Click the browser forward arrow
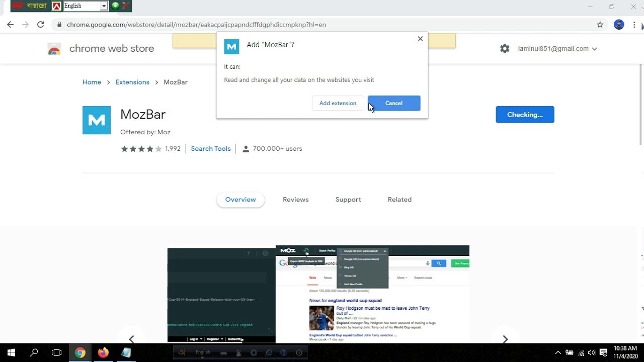Image resolution: width=644 pixels, height=362 pixels. pyautogui.click(x=25, y=25)
